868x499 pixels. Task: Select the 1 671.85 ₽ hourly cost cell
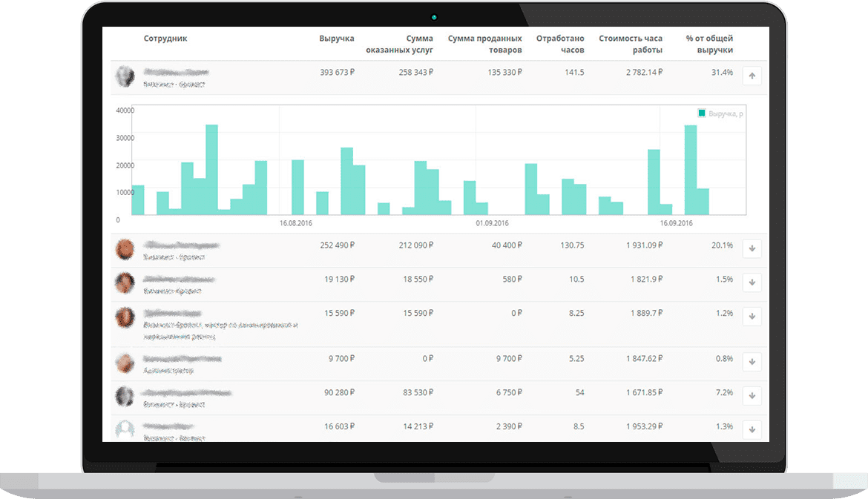coord(645,392)
